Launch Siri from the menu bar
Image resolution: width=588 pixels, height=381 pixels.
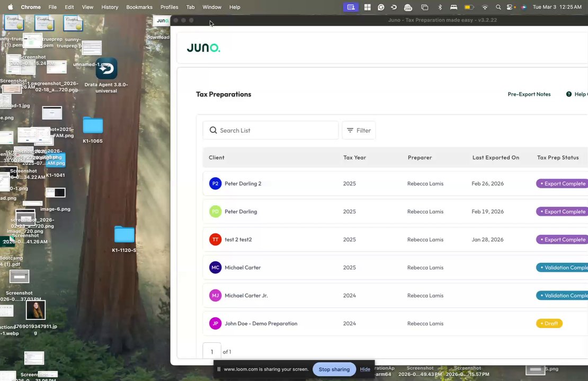[x=524, y=7]
